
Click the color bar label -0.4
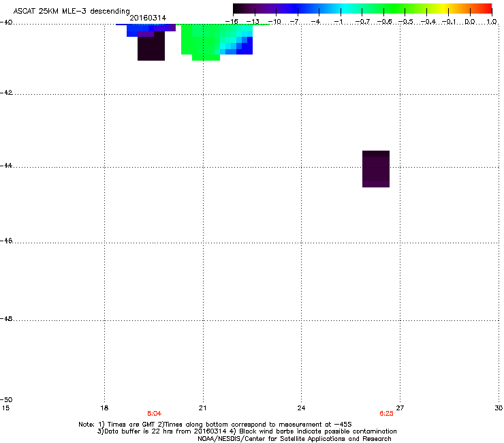pos(428,22)
